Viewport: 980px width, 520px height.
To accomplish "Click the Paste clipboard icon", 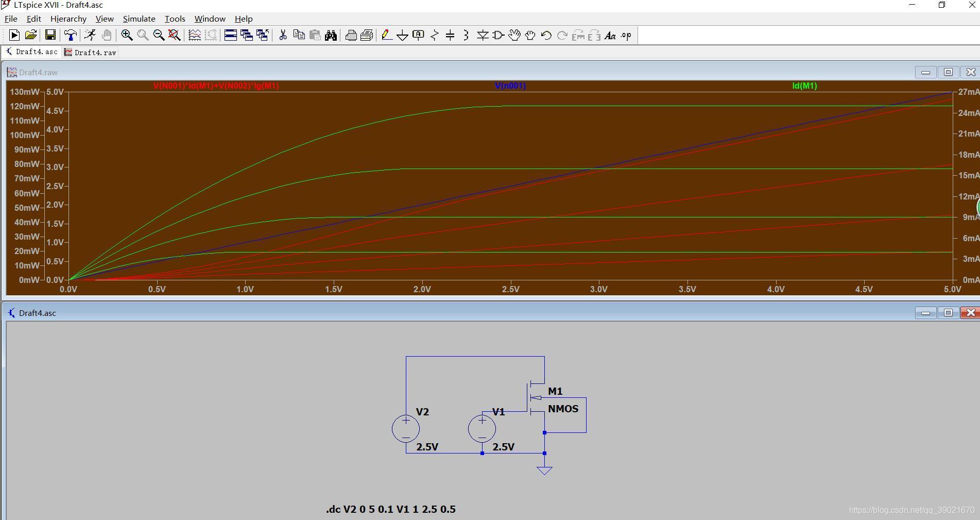I will click(315, 35).
